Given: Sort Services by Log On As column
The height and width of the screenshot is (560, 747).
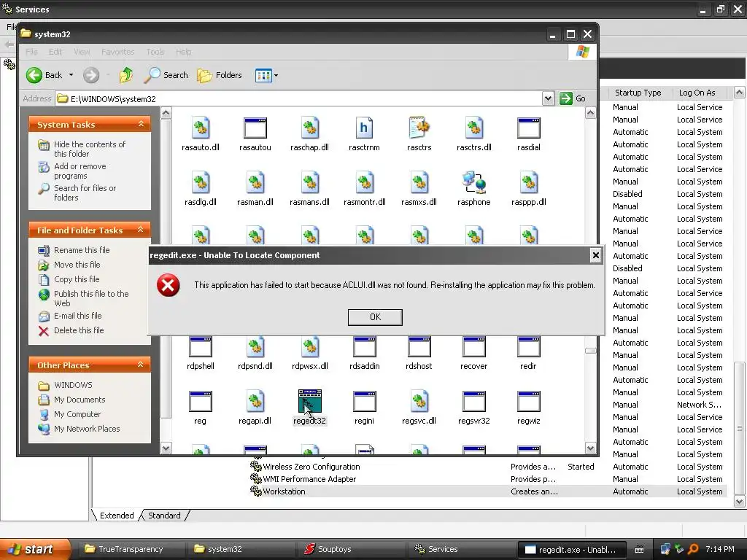Looking at the screenshot, I should click(697, 93).
